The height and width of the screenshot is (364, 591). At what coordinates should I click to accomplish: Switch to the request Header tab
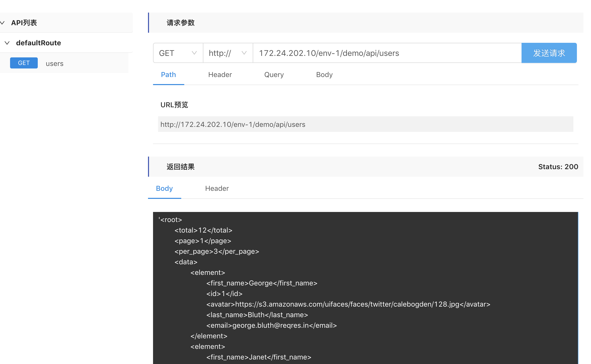click(x=220, y=75)
